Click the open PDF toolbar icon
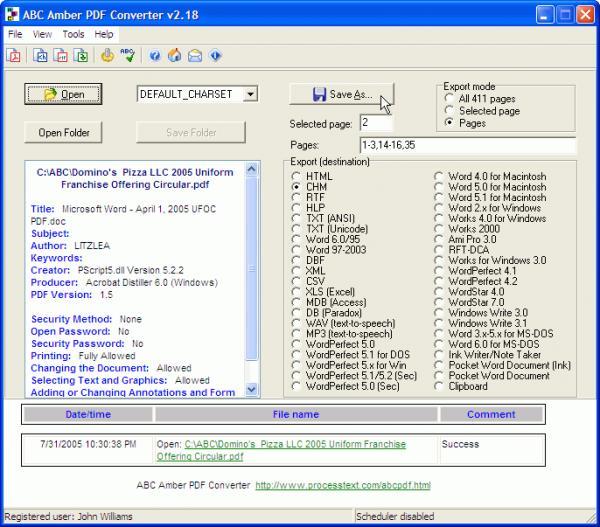This screenshot has height=527, width=600. [x=13, y=56]
